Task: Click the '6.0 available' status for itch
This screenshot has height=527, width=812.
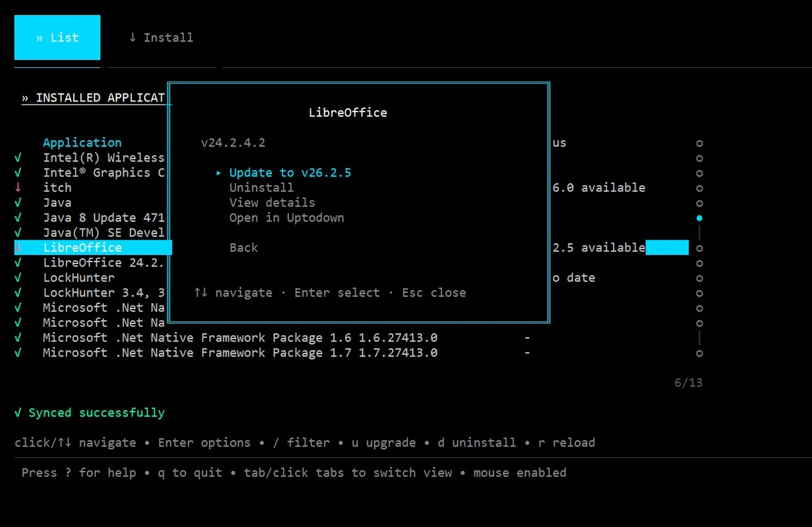Action: (599, 188)
